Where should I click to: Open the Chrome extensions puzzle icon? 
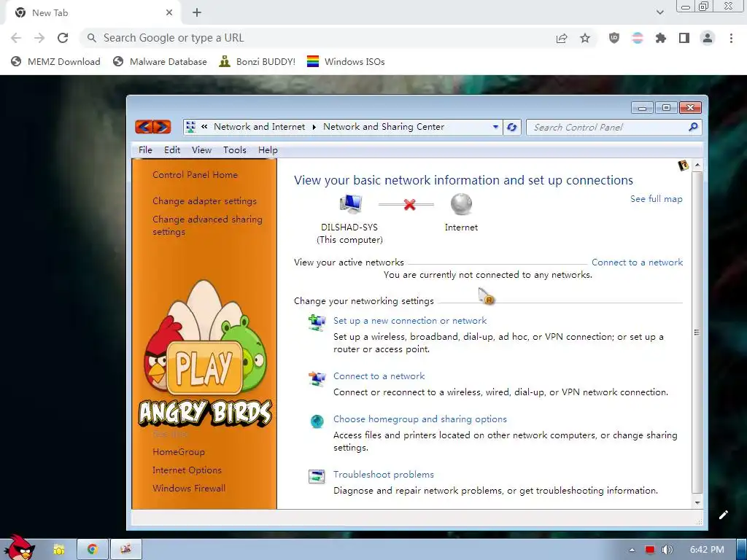(x=661, y=38)
